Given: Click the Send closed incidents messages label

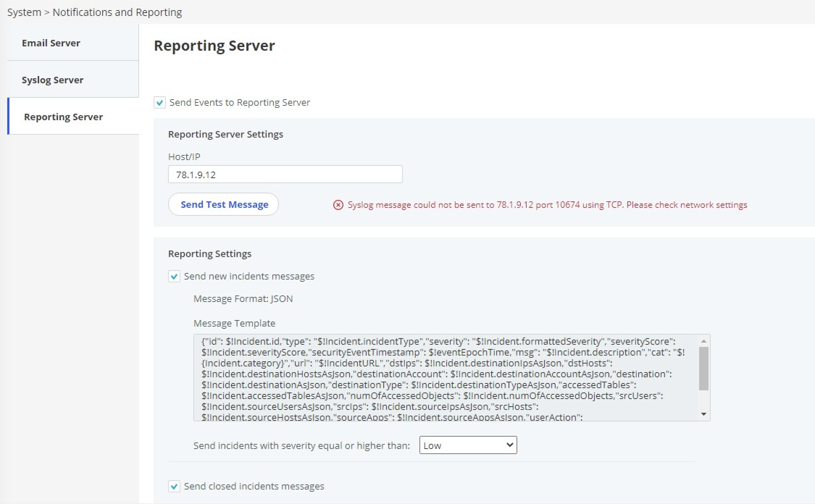Looking at the screenshot, I should (254, 486).
